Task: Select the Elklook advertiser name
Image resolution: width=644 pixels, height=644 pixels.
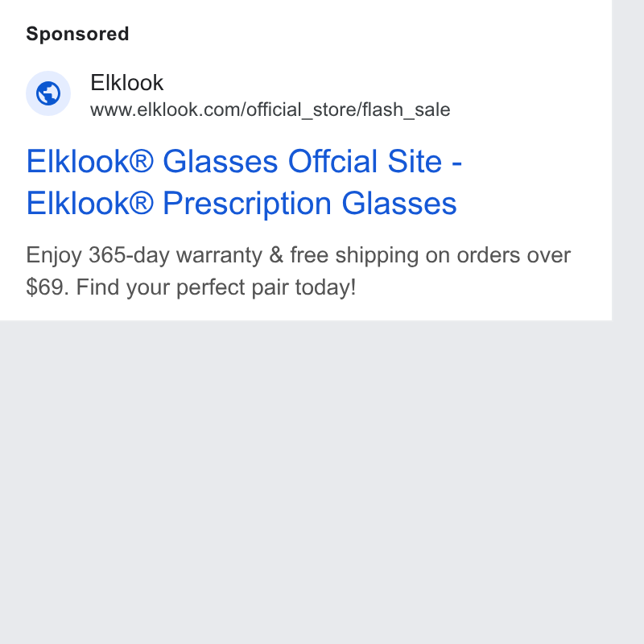Action: click(126, 83)
